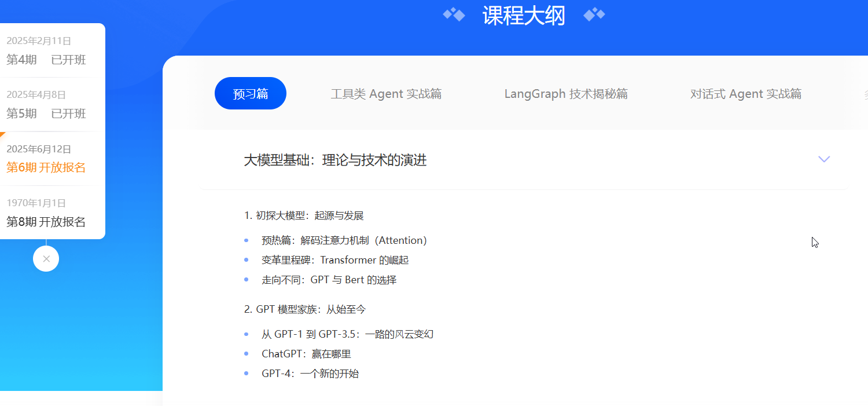Go to the 对话式 Agent 实战篇 tab
Screen dimensions: 868x406
coord(745,94)
